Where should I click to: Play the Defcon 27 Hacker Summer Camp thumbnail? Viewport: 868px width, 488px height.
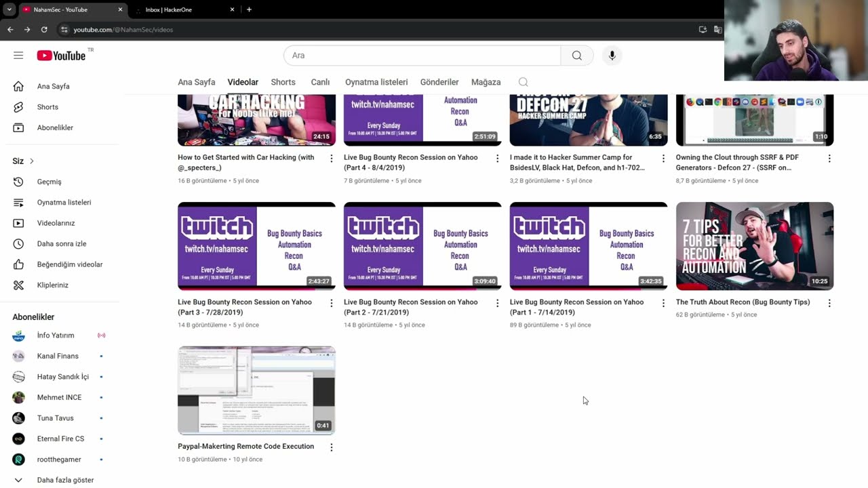tap(589, 120)
